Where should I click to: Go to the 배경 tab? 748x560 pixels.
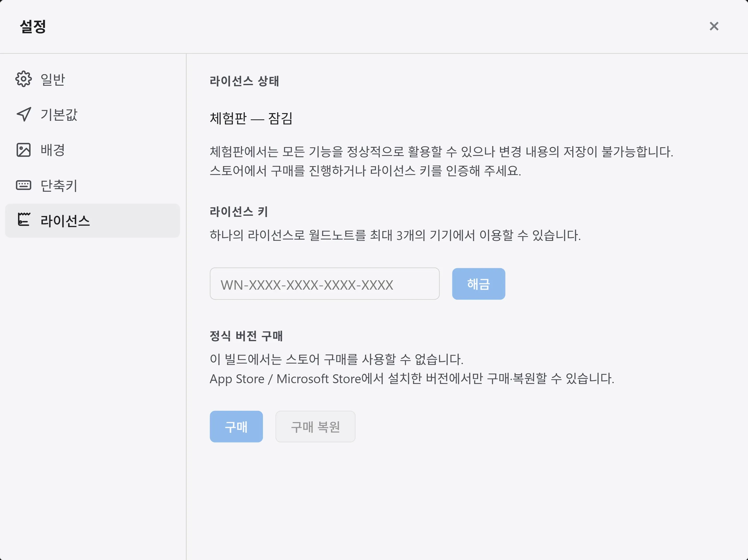click(92, 150)
